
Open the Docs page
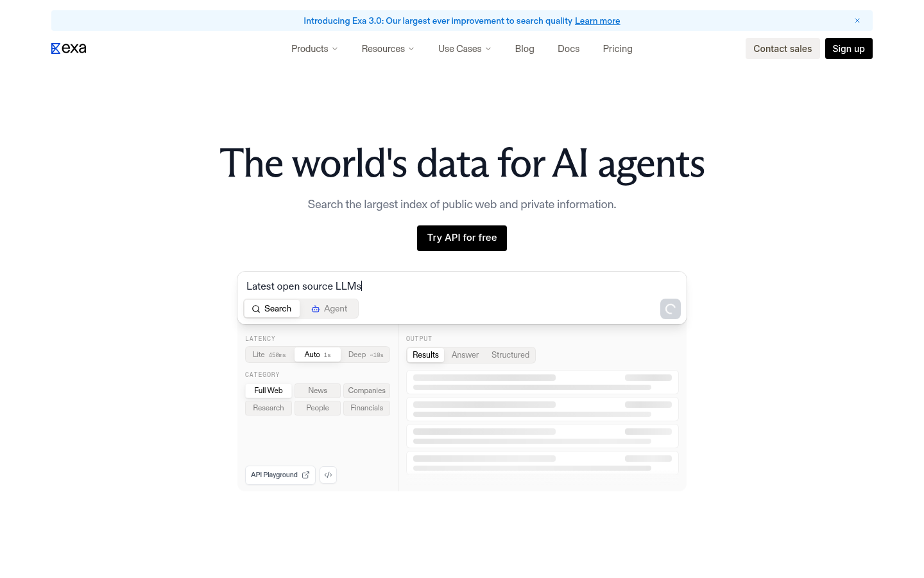pos(569,49)
